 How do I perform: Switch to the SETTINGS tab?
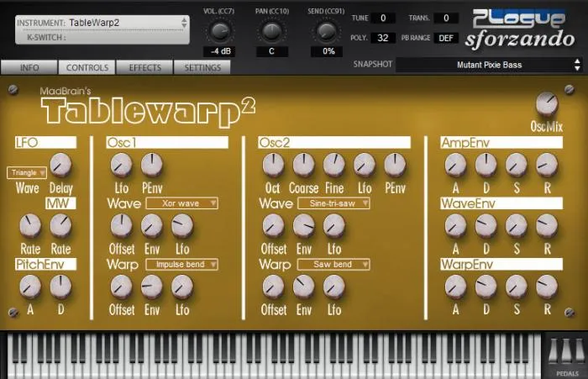(202, 68)
